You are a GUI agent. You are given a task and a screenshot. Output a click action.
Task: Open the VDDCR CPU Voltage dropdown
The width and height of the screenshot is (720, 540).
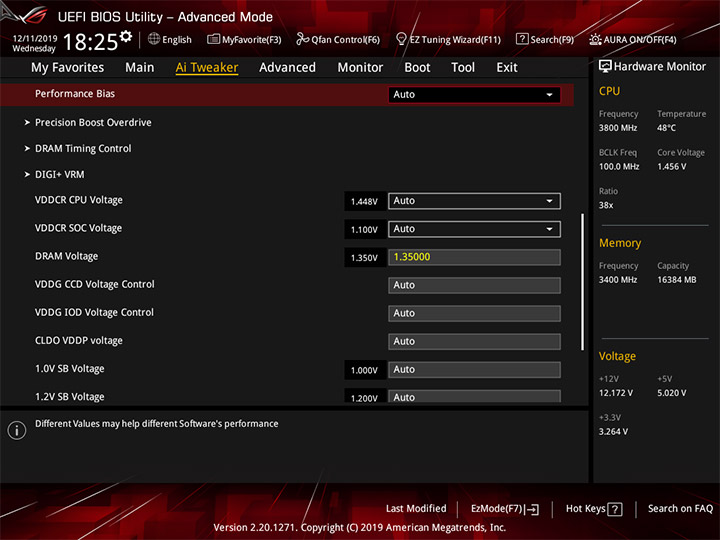click(474, 201)
